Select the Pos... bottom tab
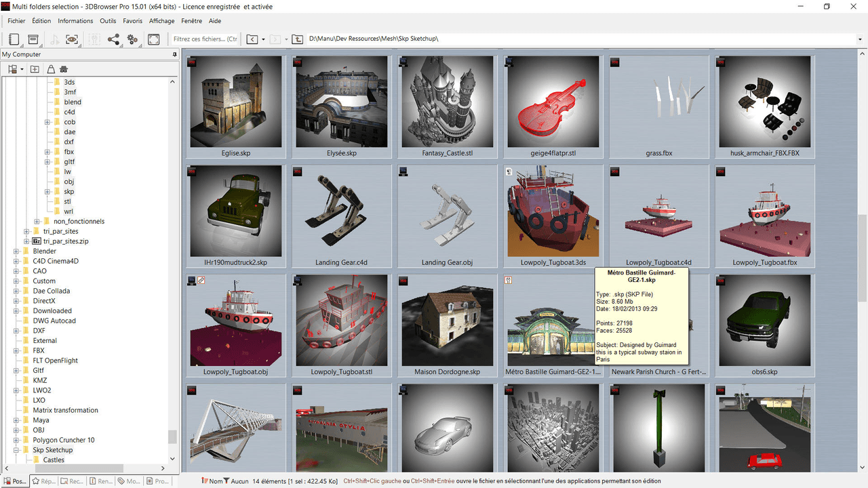This screenshot has height=488, width=868. pos(14,481)
